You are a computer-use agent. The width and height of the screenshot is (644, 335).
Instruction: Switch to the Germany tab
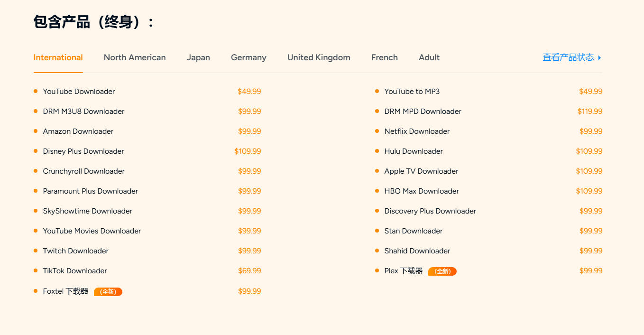(248, 57)
